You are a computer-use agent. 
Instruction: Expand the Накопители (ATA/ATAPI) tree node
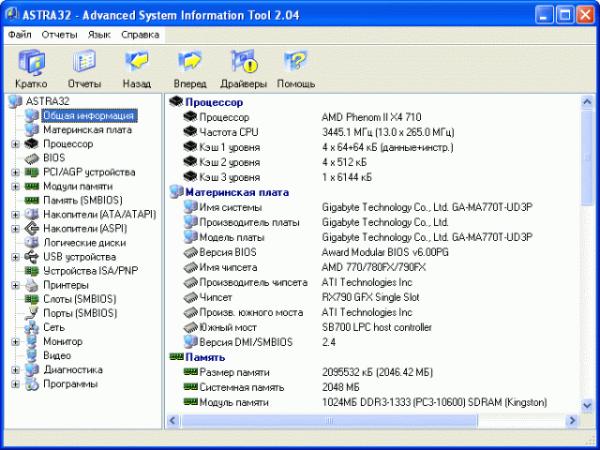[15, 215]
